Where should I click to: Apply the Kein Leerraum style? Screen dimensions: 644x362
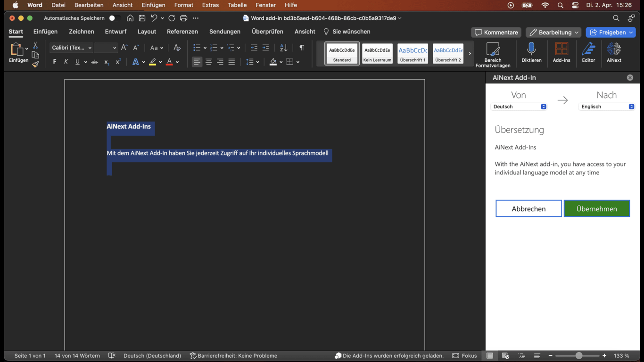[x=377, y=53]
